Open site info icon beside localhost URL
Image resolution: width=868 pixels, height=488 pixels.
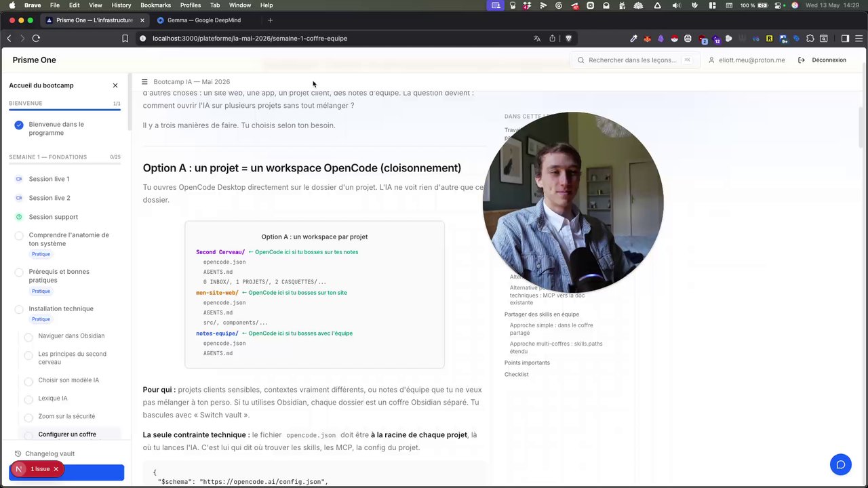coord(142,39)
